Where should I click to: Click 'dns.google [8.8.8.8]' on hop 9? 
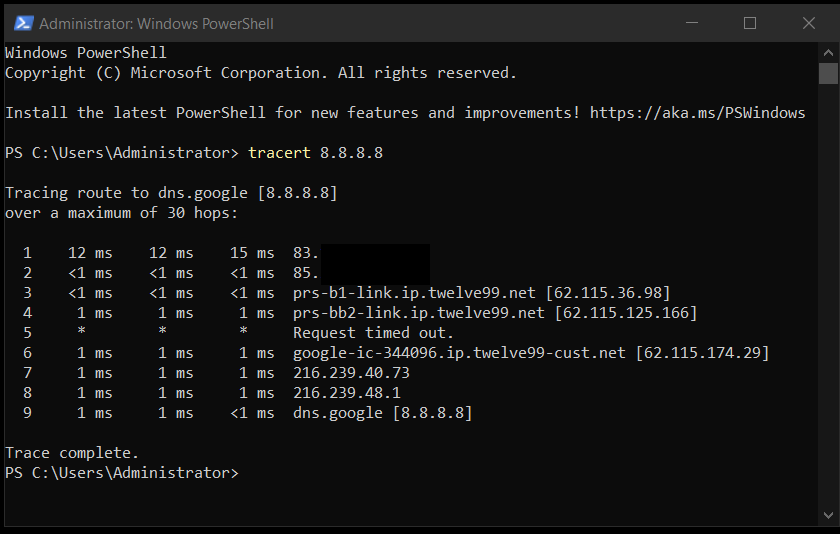point(382,413)
